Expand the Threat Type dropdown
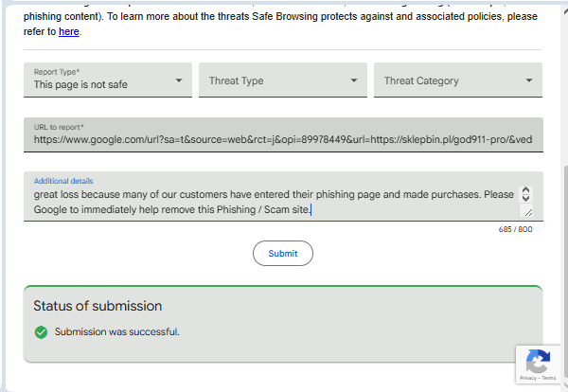The image size is (568, 392). 282,80
